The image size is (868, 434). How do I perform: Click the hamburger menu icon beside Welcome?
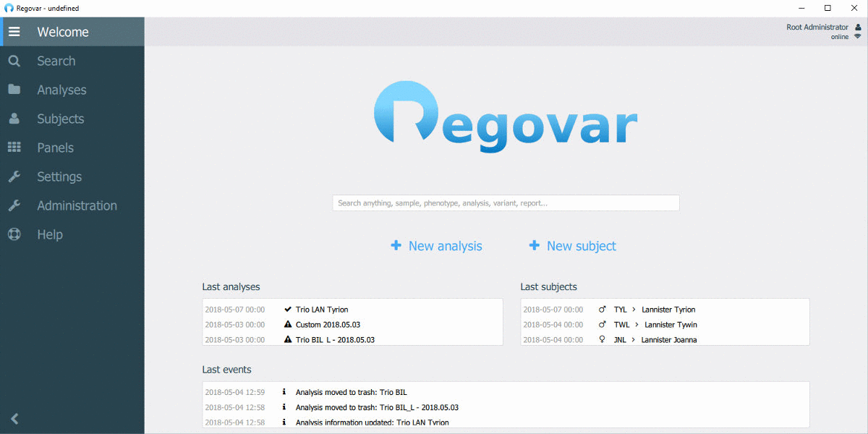pos(14,32)
